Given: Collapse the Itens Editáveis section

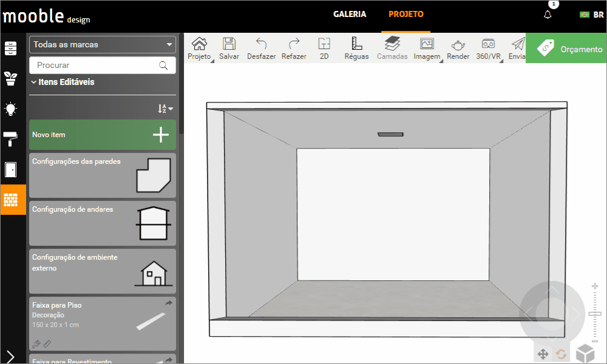Looking at the screenshot, I should point(63,82).
